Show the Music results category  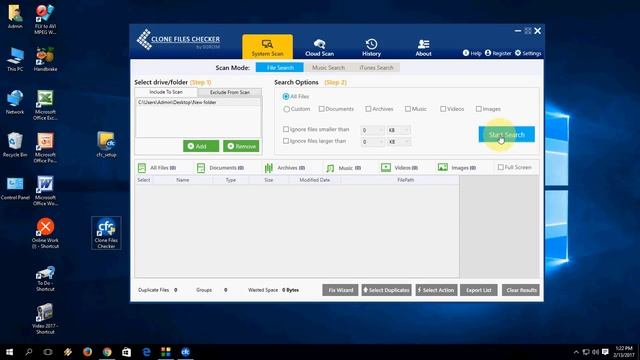[x=343, y=168]
